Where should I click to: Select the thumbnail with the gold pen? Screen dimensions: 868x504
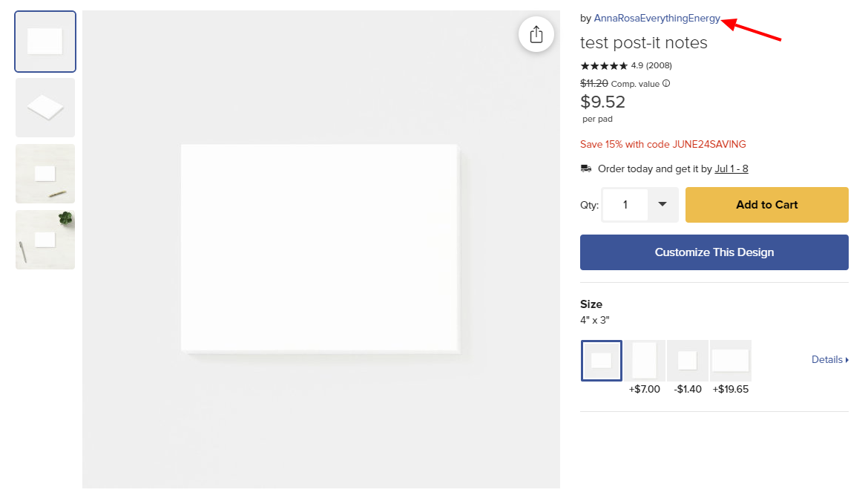(45, 174)
